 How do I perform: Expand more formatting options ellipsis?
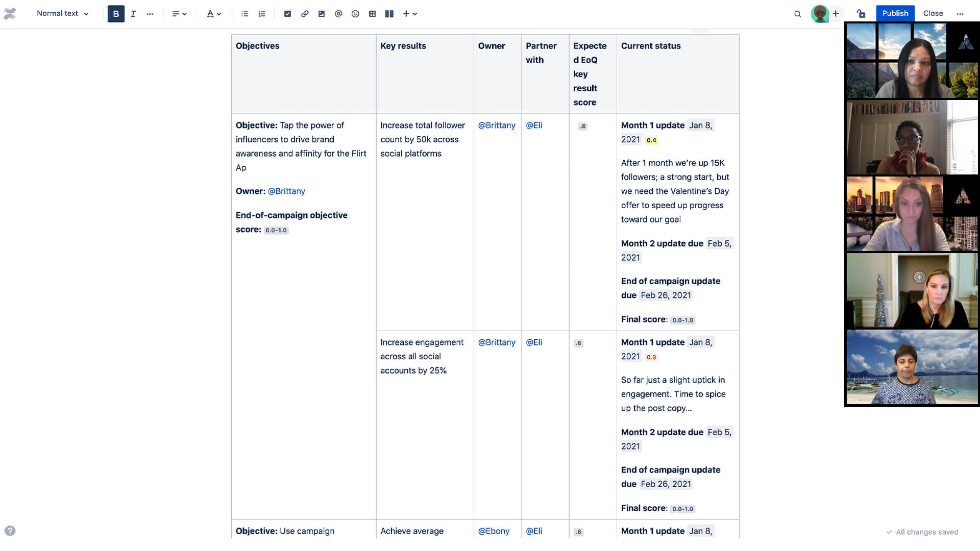150,13
